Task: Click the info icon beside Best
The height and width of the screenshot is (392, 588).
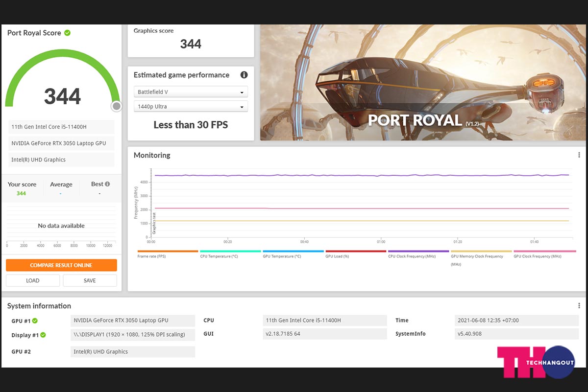Action: [107, 184]
